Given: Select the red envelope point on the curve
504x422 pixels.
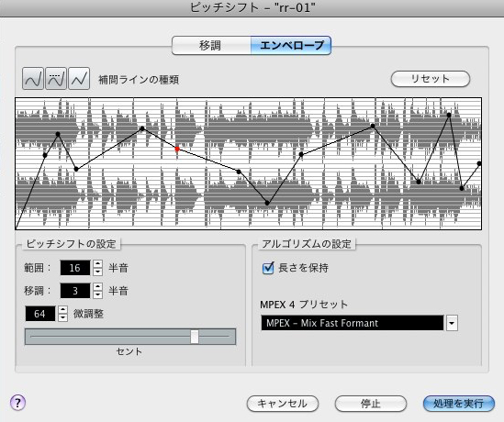Looking at the screenshot, I should pos(177,149).
